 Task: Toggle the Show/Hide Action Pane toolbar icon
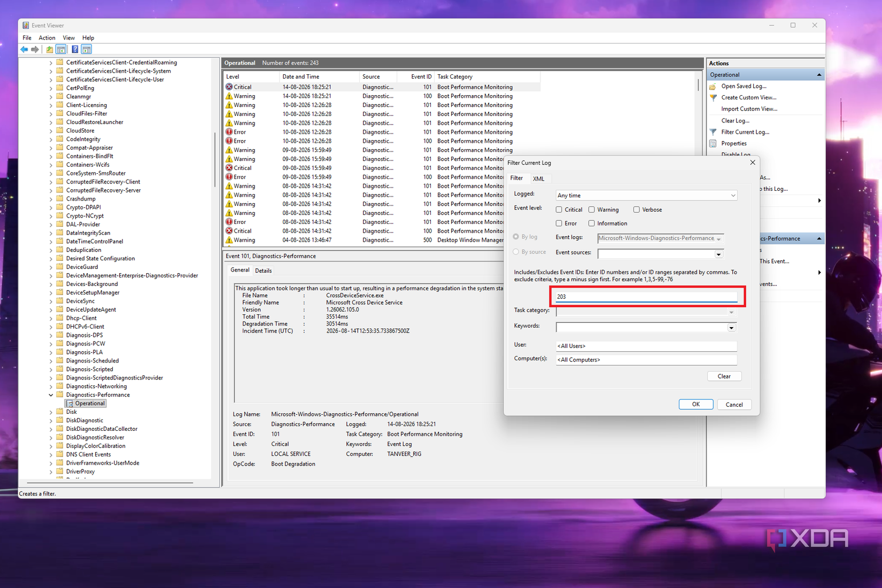pos(87,49)
